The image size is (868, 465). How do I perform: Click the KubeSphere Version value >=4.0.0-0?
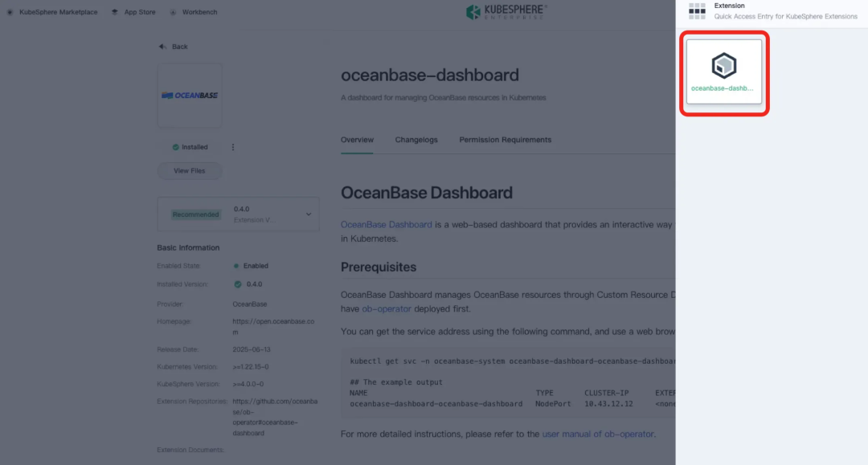click(x=248, y=384)
